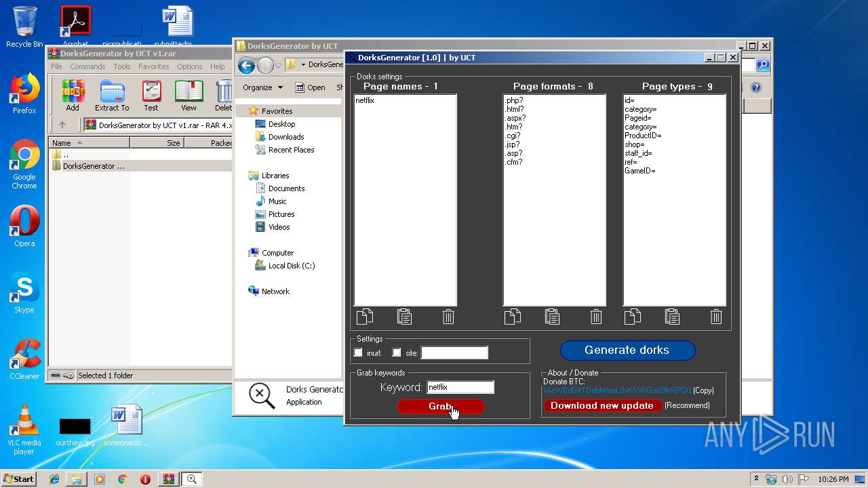Select Downloads in Explorer sidebar
Screen dimensions: 868x488
click(x=285, y=137)
